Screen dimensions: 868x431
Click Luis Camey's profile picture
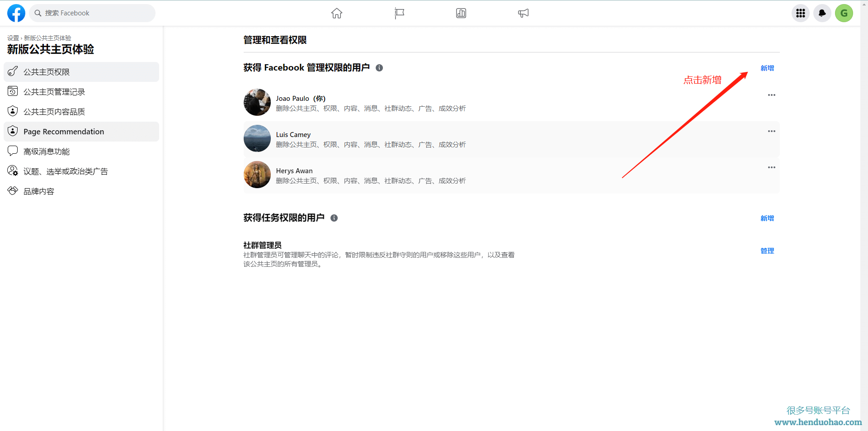click(257, 138)
